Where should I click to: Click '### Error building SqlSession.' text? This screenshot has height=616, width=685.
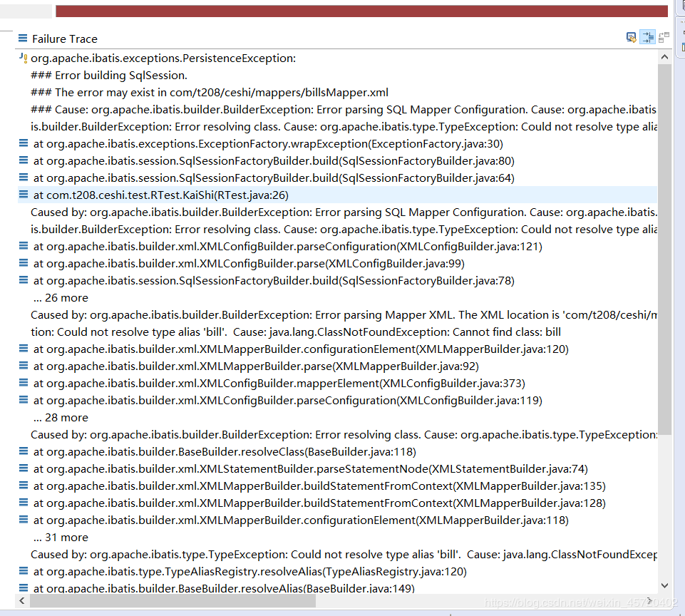pyautogui.click(x=109, y=75)
